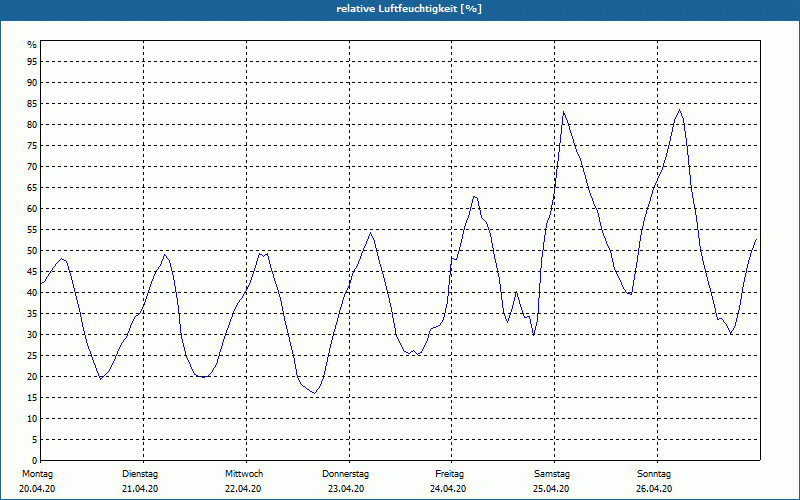Click the y-axis value 65
The image size is (800, 500).
tap(32, 188)
